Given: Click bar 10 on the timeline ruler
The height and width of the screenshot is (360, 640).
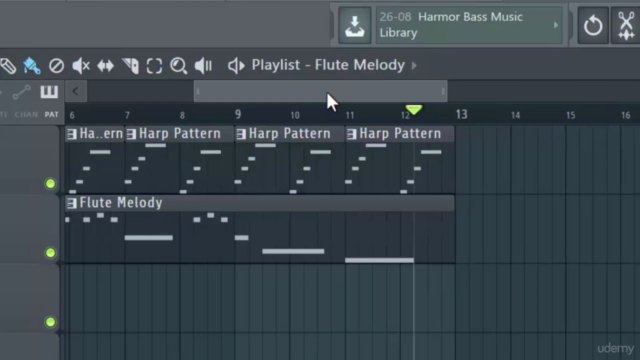Looking at the screenshot, I should tap(295, 115).
